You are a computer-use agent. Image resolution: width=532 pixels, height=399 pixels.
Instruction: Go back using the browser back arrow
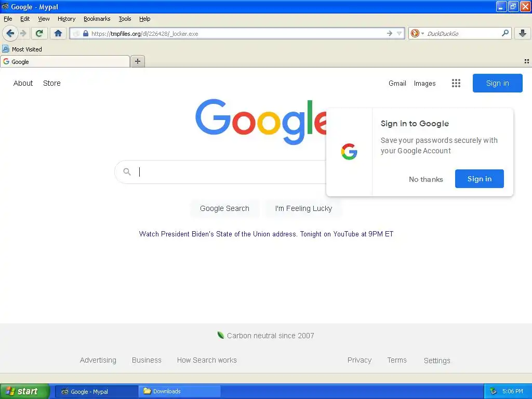point(10,33)
